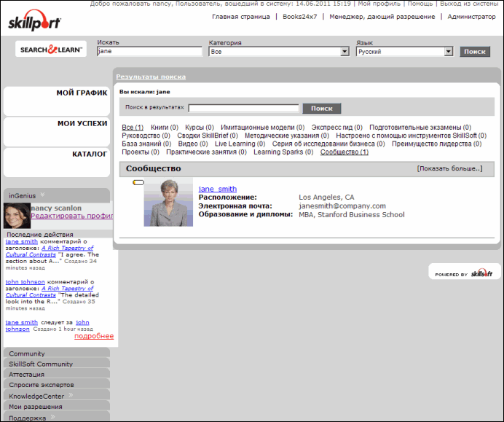Open Главная страница
504x422 pixels.
point(241,17)
